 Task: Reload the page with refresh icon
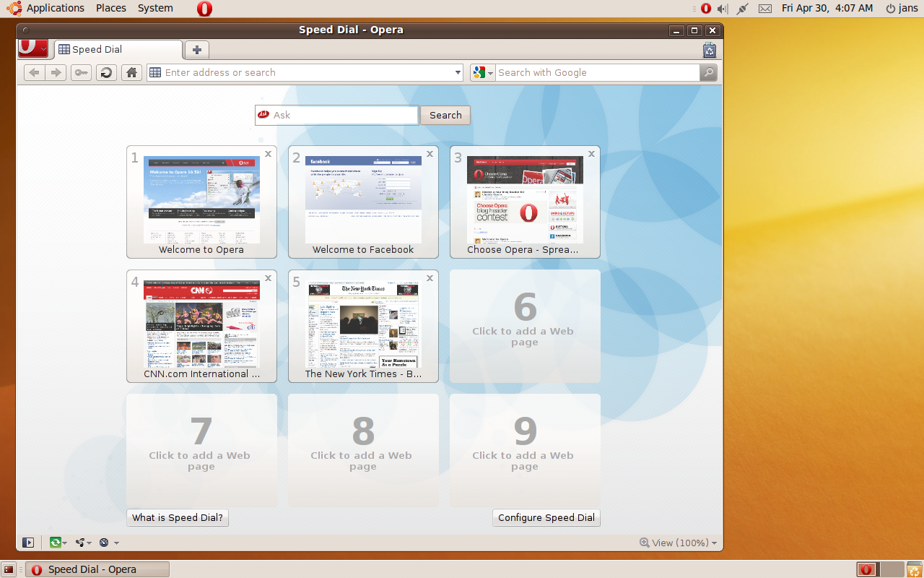coord(106,72)
